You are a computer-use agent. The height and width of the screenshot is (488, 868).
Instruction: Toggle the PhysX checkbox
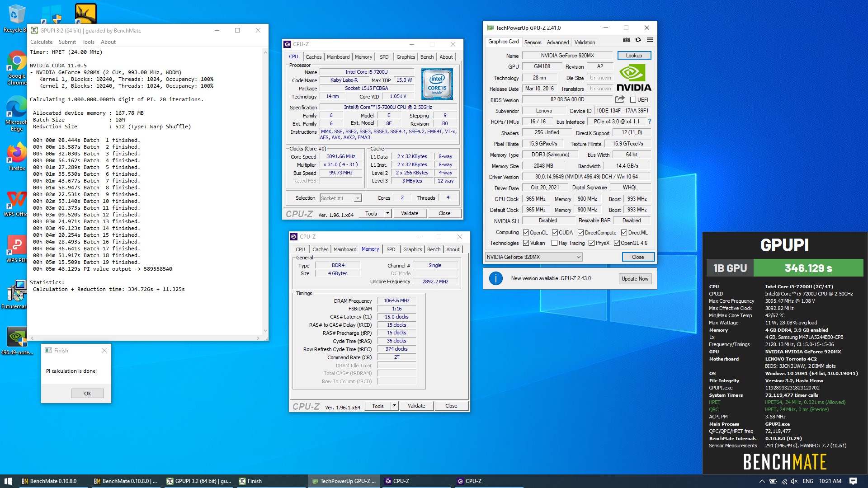[x=591, y=243]
